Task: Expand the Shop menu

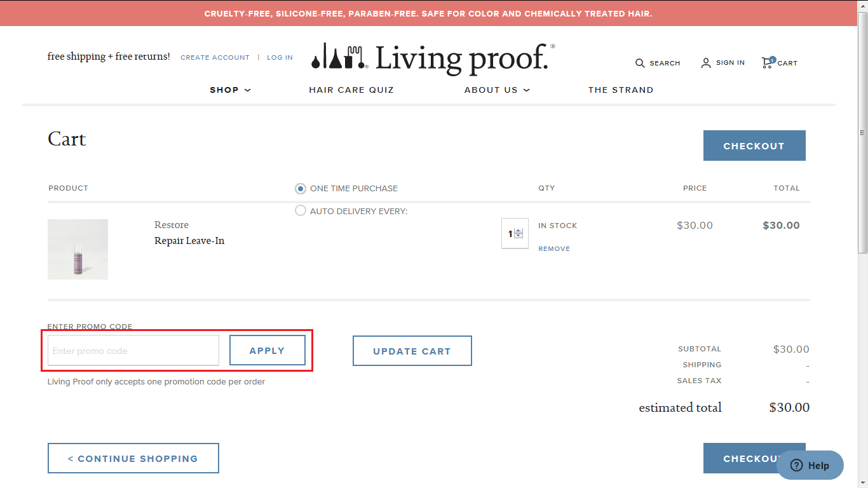Action: (x=231, y=90)
